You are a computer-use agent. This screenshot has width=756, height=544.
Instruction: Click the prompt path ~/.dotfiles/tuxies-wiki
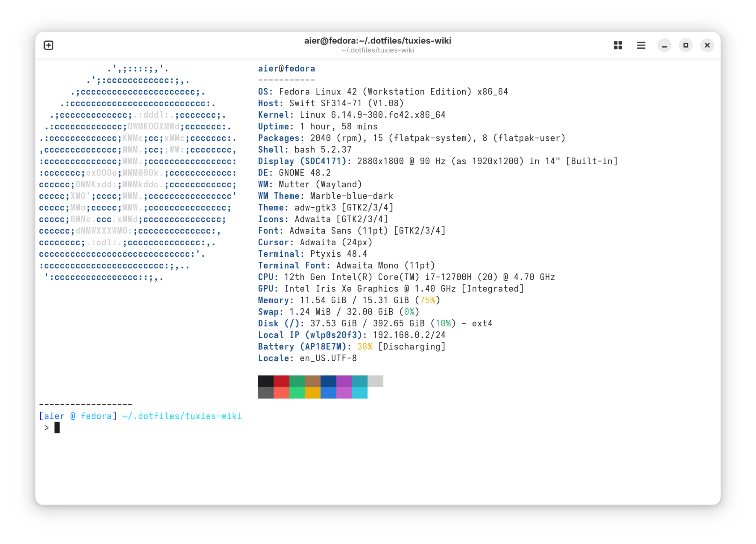point(182,417)
